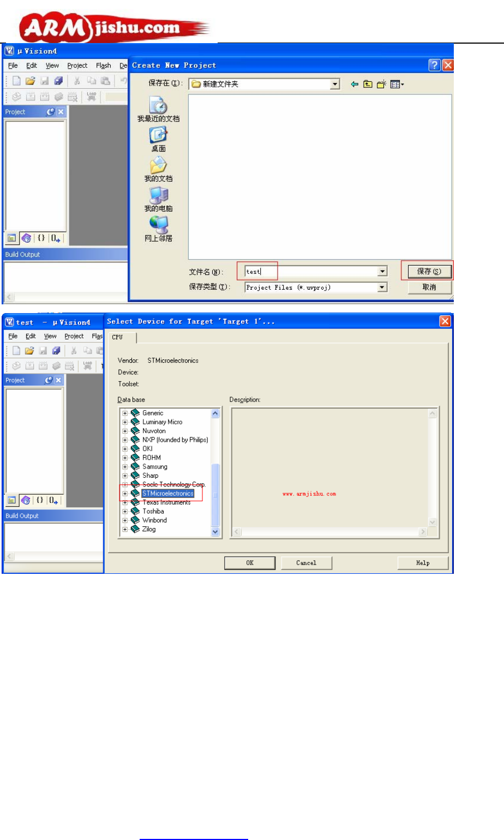Close Project panel in test - µVision4 window
This screenshot has height=840, width=504.
pos(58,380)
